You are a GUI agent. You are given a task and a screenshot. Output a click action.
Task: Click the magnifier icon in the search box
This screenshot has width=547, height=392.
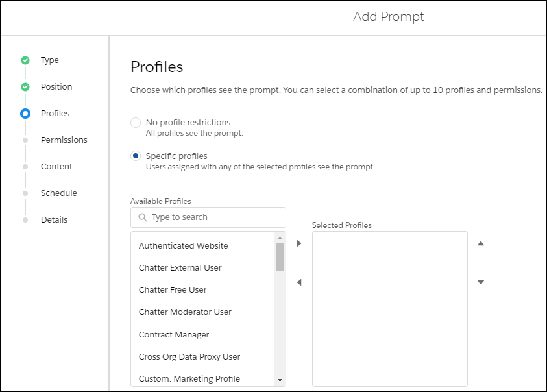coord(142,217)
